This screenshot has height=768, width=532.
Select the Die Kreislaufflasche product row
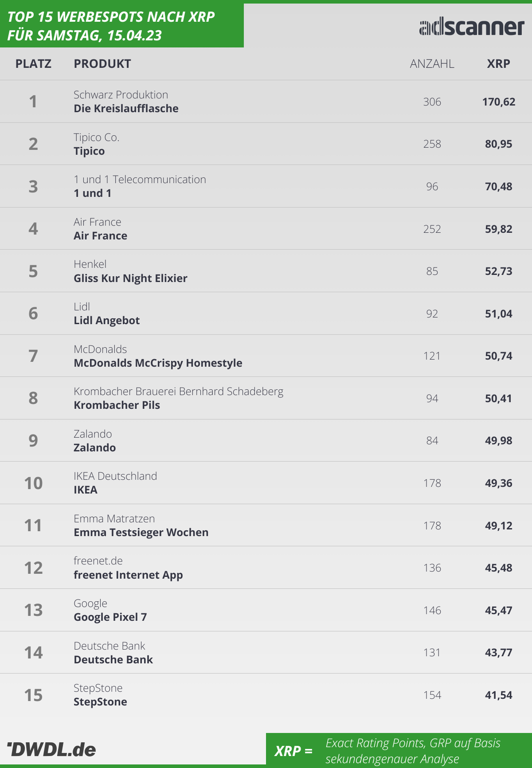click(266, 102)
